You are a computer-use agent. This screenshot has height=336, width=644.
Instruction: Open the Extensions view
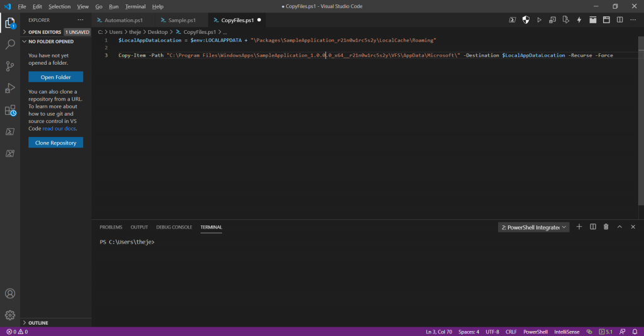(10, 111)
